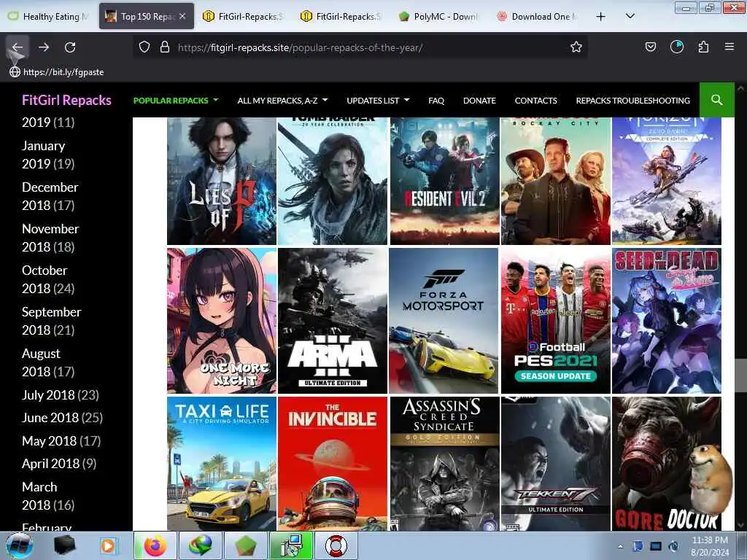Click the padlock site security icon
The width and height of the screenshot is (747, 560).
click(x=165, y=47)
